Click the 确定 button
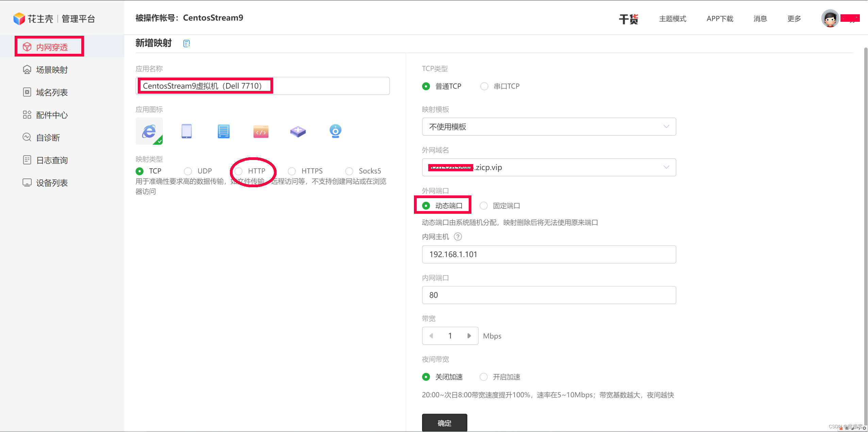 click(x=445, y=423)
